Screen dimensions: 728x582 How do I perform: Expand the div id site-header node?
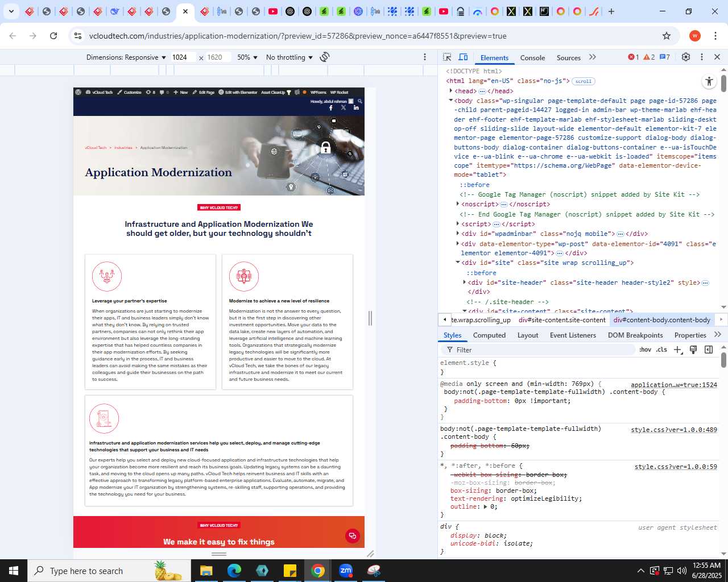tap(465, 282)
